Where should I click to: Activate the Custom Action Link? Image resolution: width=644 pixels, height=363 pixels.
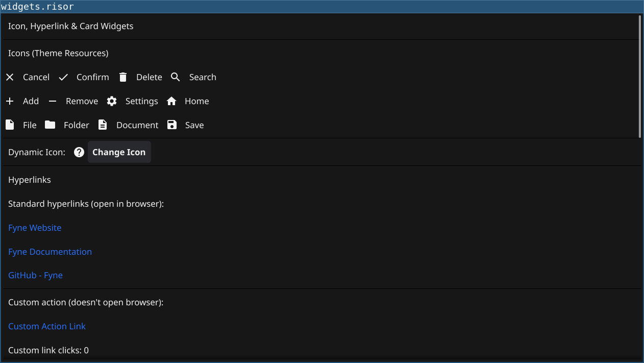47,326
